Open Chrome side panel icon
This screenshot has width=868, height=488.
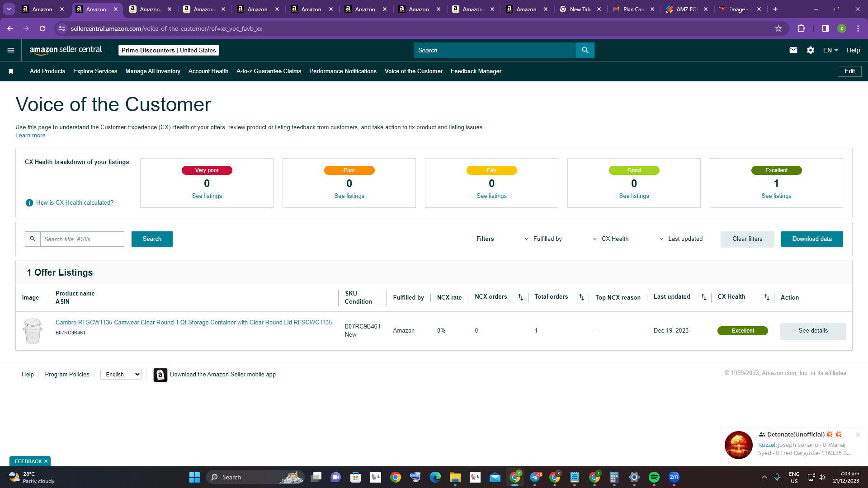(x=825, y=28)
